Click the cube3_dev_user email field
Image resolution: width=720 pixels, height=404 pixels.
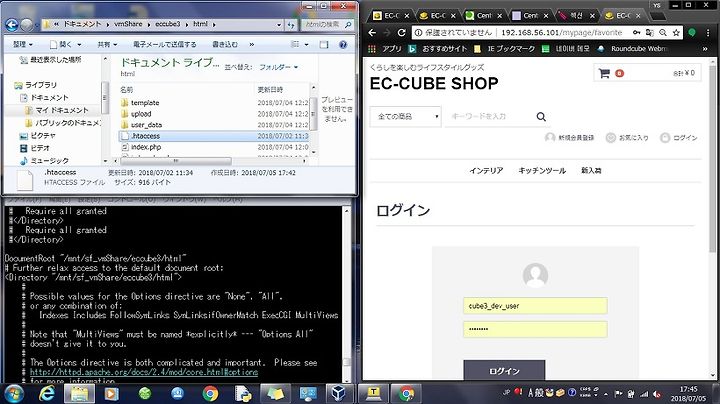[535, 306]
